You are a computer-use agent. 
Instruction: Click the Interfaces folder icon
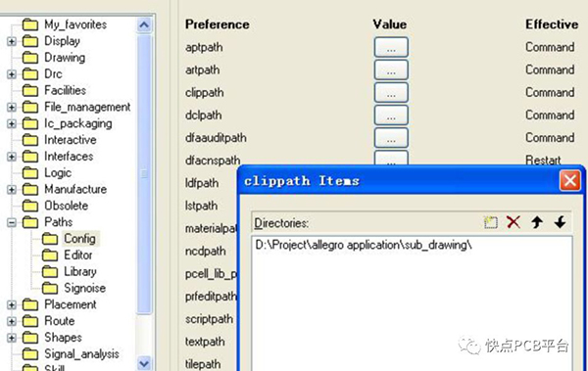(30, 157)
